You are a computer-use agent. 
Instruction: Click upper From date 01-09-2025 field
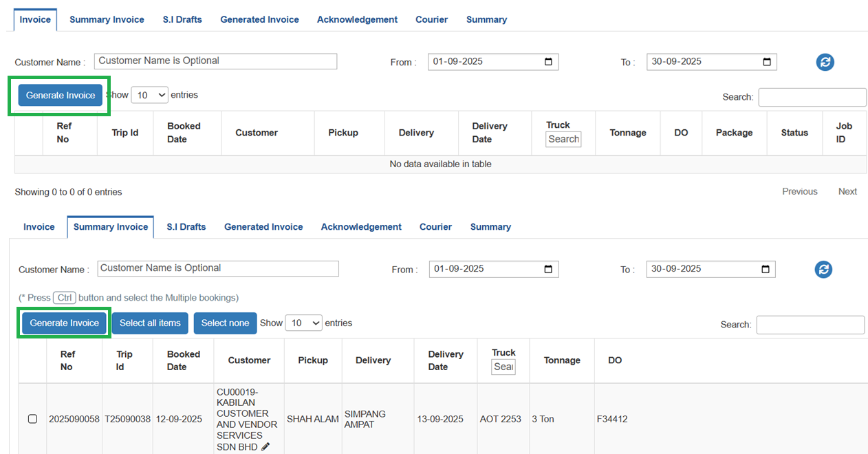pyautogui.click(x=493, y=61)
